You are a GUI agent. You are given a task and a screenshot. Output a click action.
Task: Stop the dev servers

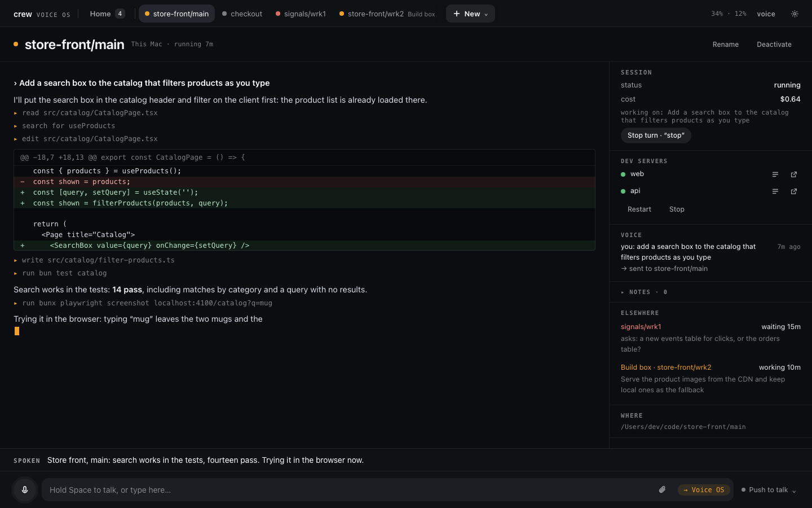point(677,209)
